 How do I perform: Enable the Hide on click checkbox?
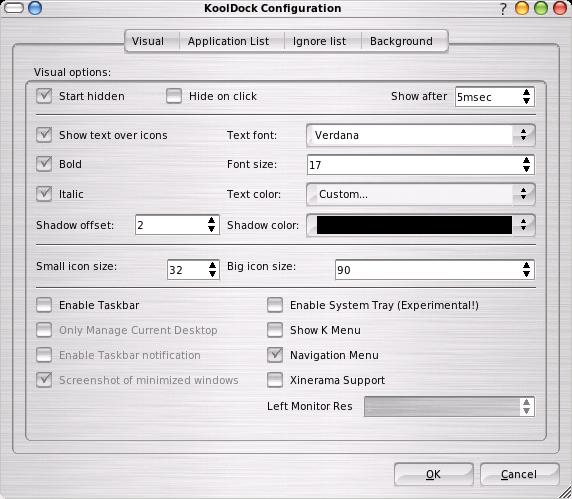(174, 96)
